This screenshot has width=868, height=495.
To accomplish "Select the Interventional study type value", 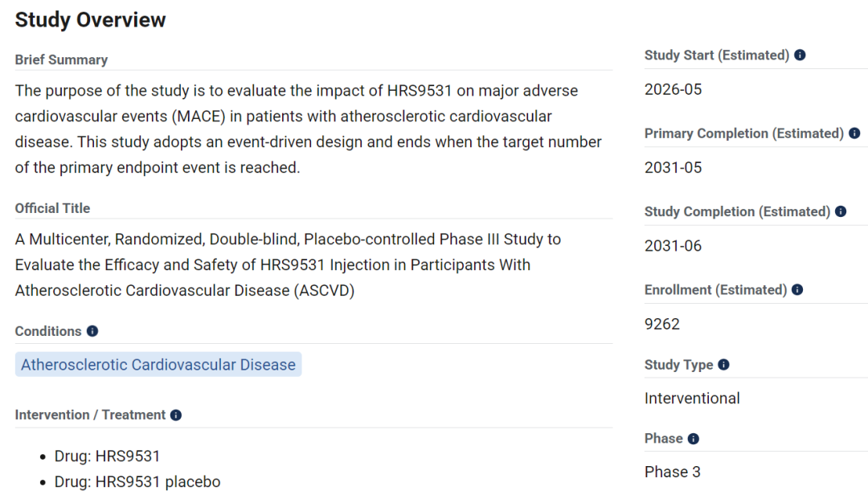I will [x=692, y=399].
